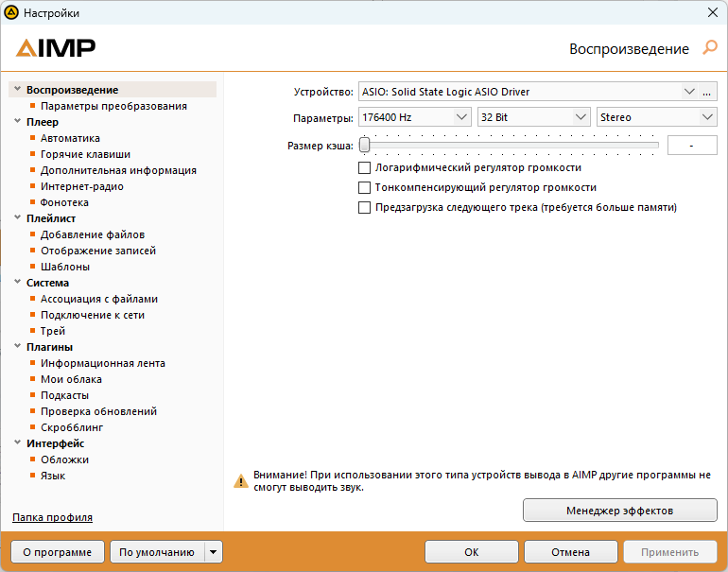Open the 176400 Hz sample rate dropdown
The image size is (728, 572).
pos(415,117)
